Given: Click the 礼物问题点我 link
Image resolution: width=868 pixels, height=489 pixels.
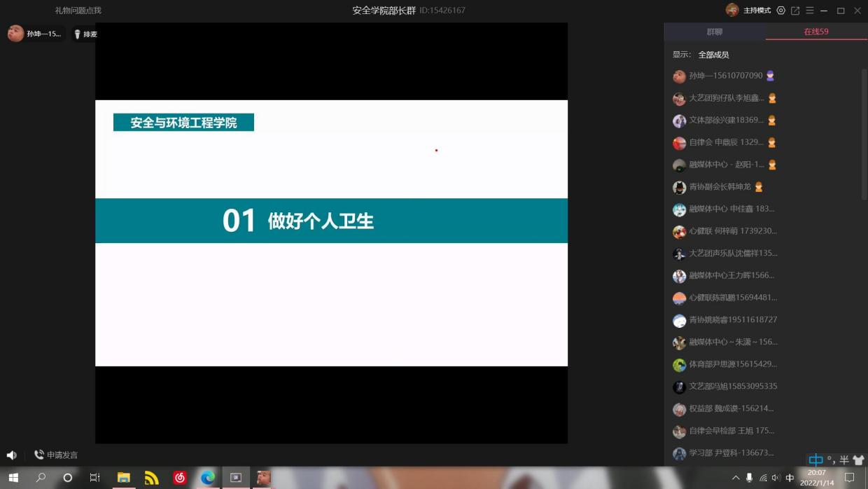Looking at the screenshot, I should pos(78,11).
